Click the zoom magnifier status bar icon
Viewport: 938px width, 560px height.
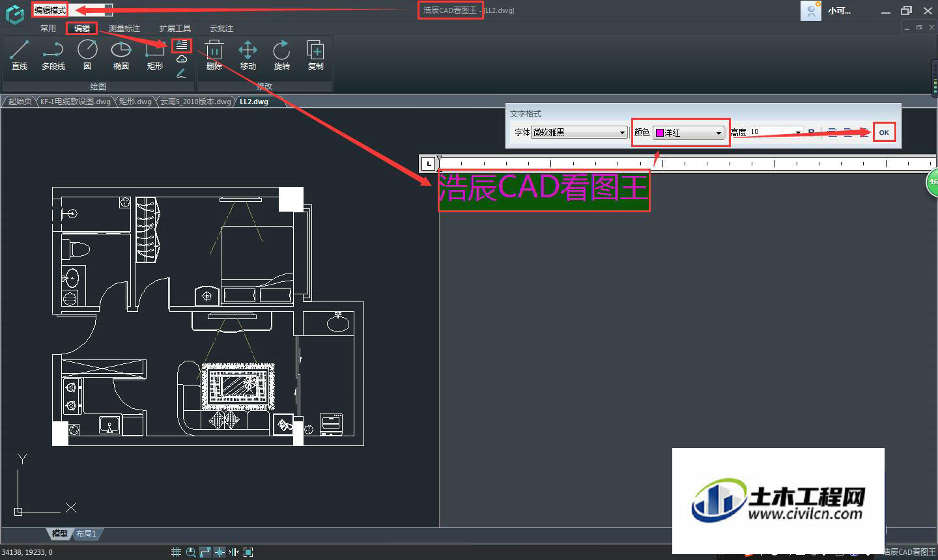[x=191, y=552]
